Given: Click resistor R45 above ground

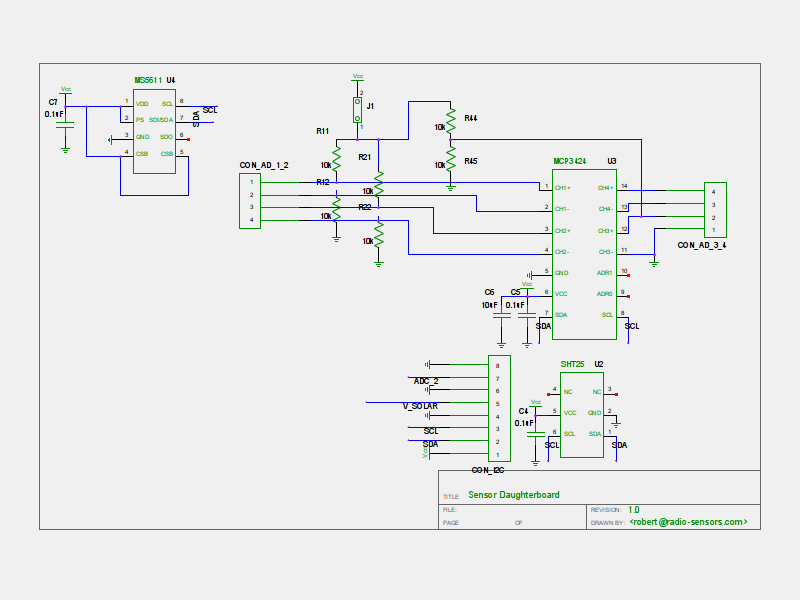Looking at the screenshot, I should coord(451,162).
